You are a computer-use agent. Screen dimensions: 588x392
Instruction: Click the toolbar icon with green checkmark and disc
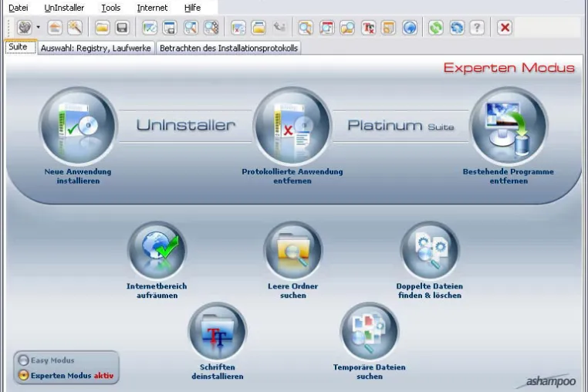pos(150,27)
